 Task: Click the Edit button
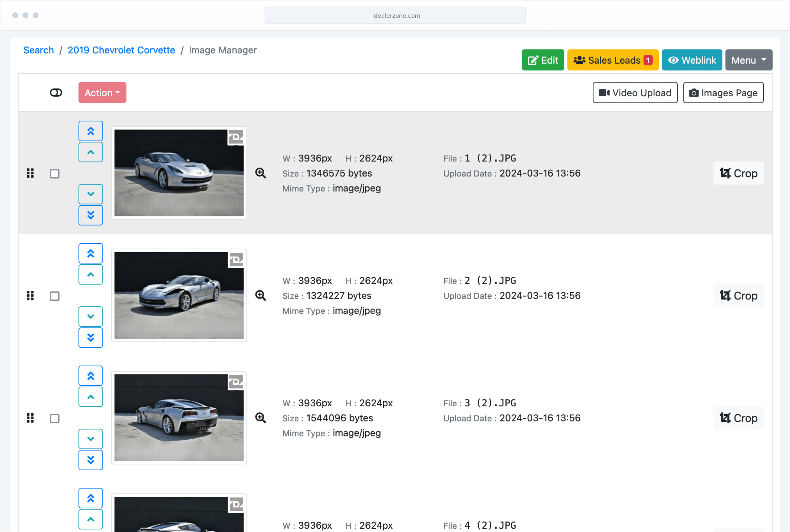coord(543,60)
